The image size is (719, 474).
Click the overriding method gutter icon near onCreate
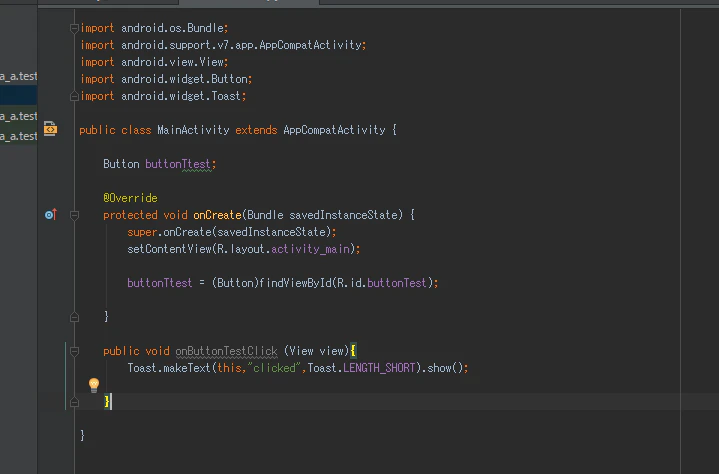coord(51,214)
